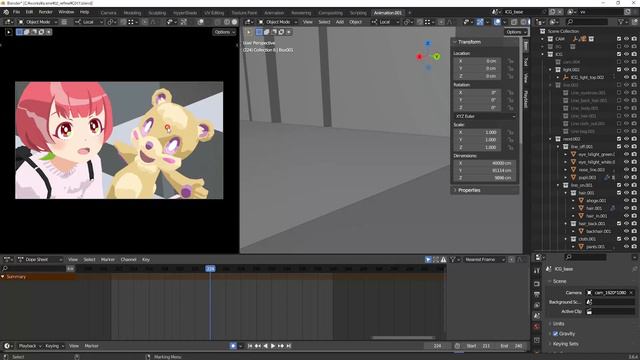Open the Window menu
The width and height of the screenshot is (640, 360).
pos(66,12)
